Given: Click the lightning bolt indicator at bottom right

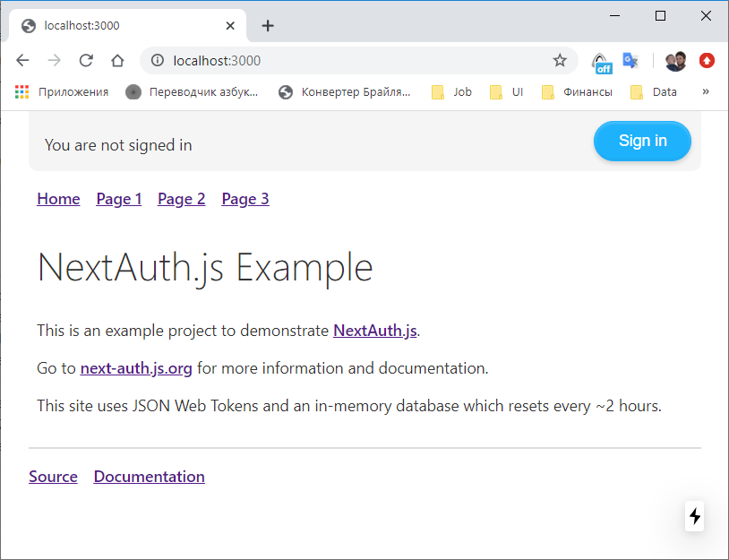Looking at the screenshot, I should coord(694,516).
